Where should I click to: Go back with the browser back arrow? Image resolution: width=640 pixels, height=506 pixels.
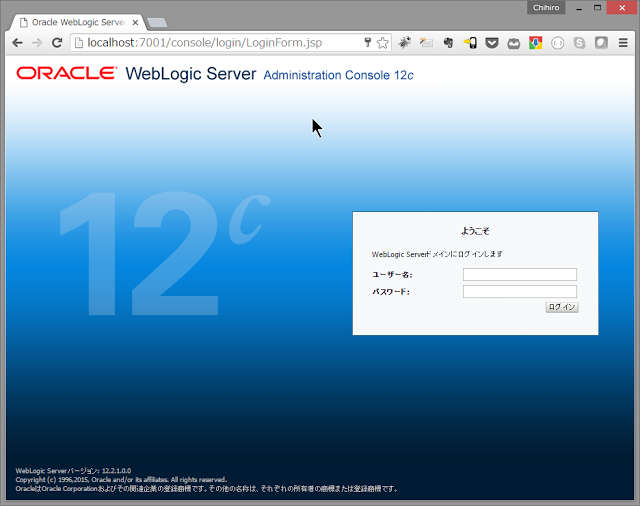click(17, 42)
